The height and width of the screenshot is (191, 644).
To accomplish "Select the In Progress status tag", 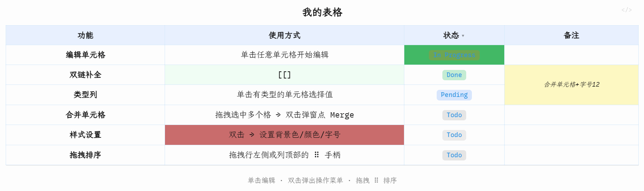I will click(454, 55).
